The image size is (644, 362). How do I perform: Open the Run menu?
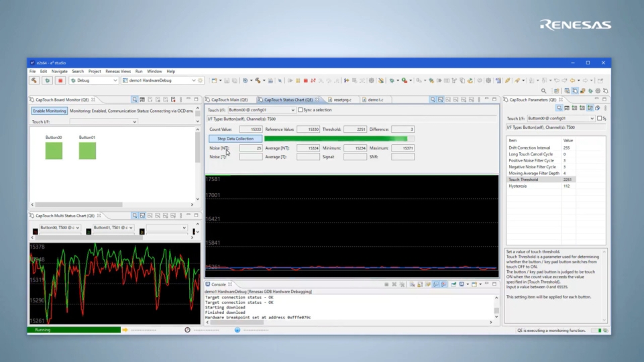[139, 72]
